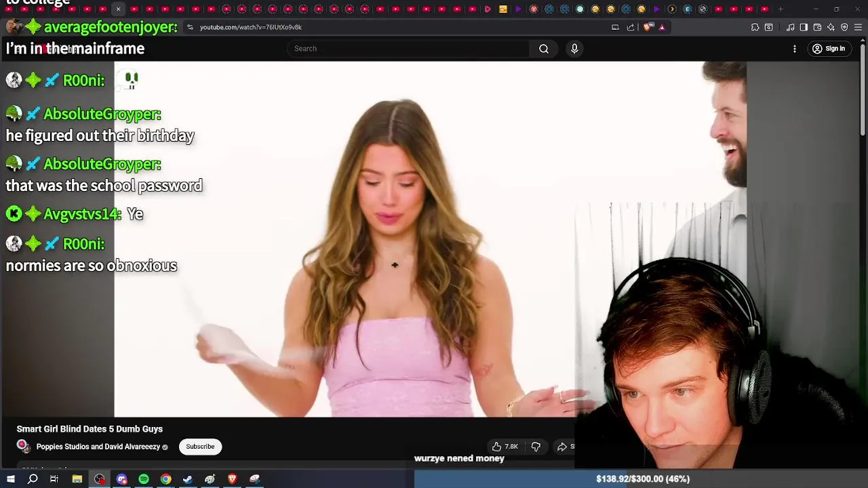
Task: Open Google Chrome from the taskbar
Action: (x=165, y=479)
